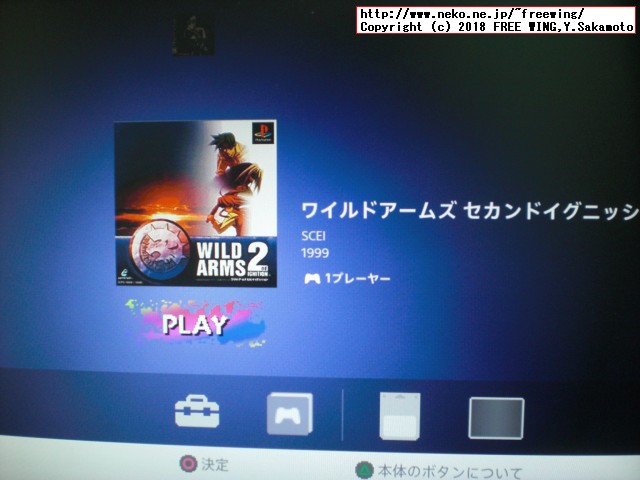Open the controller game list icon
The width and height of the screenshot is (640, 480).
point(290,413)
